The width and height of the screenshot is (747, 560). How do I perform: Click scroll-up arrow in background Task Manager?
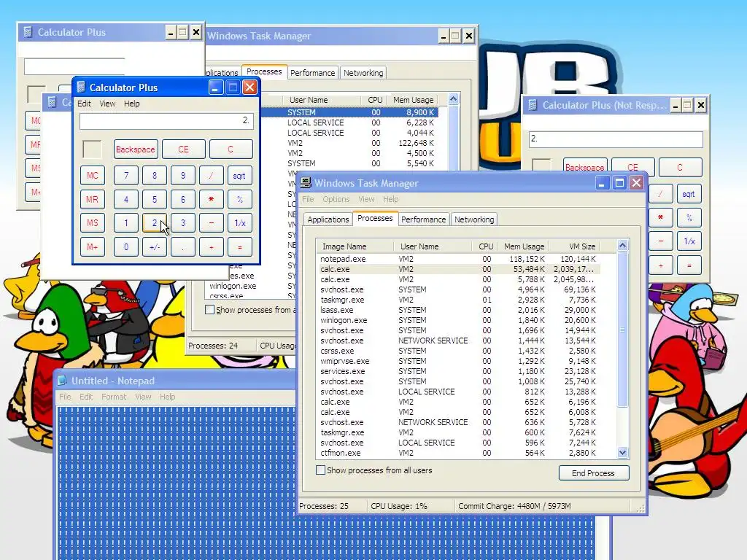(454, 99)
